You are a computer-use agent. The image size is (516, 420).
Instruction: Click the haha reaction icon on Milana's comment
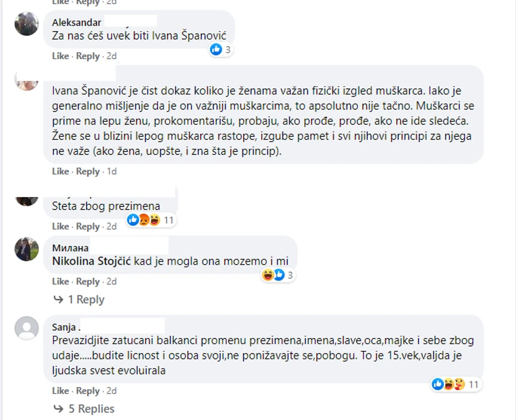pos(267,275)
